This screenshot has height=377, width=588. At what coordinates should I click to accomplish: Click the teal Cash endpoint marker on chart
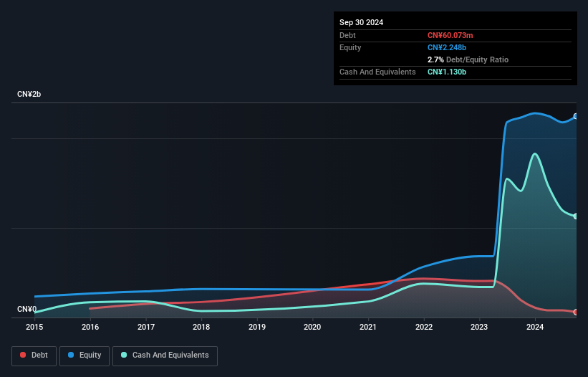click(576, 216)
